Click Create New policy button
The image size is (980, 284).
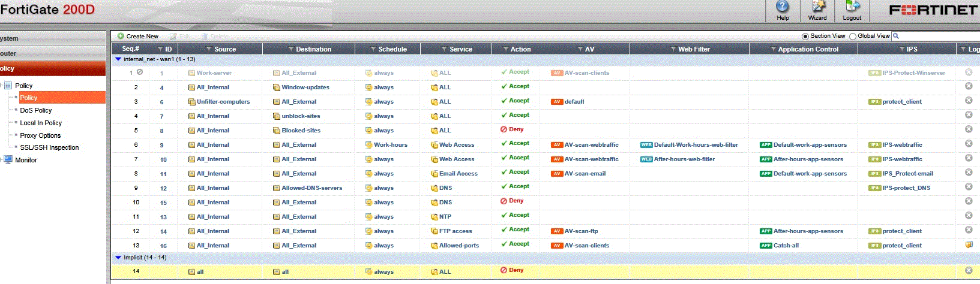(x=138, y=37)
